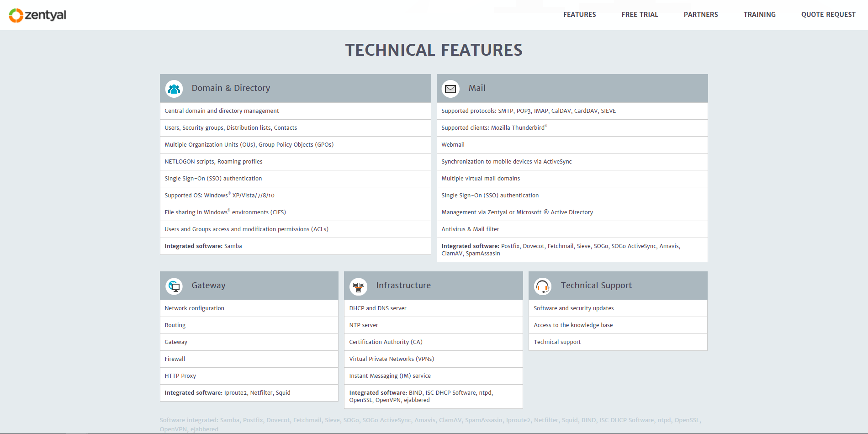Viewport: 868px width, 434px height.
Task: Select the Gateway section header text
Action: click(x=208, y=286)
